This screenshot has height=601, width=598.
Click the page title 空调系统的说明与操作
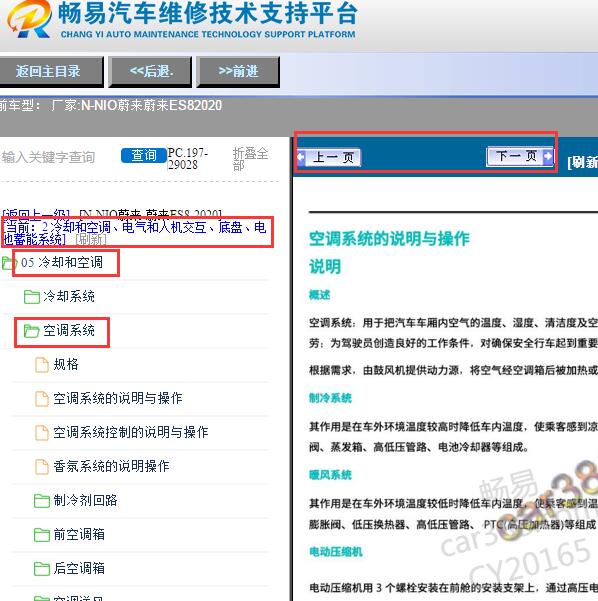pyautogui.click(x=389, y=239)
